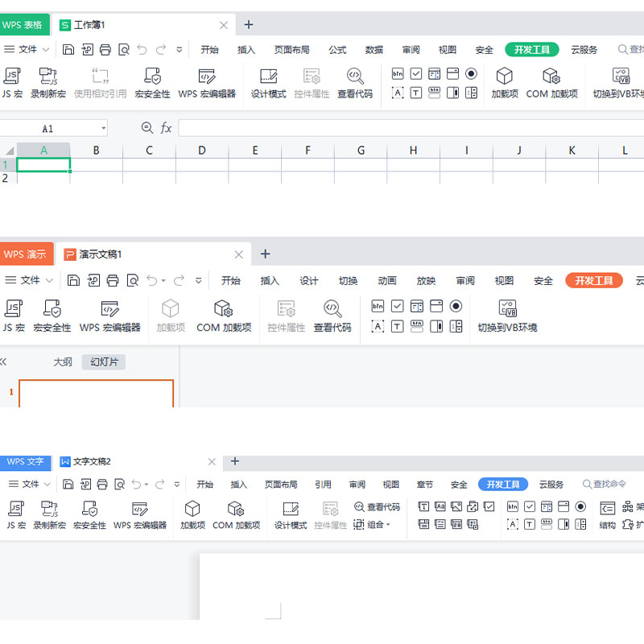The width and height of the screenshot is (644, 644).
Task: Click 查看代码 in WPS 表格 ribbon
Action: [355, 83]
